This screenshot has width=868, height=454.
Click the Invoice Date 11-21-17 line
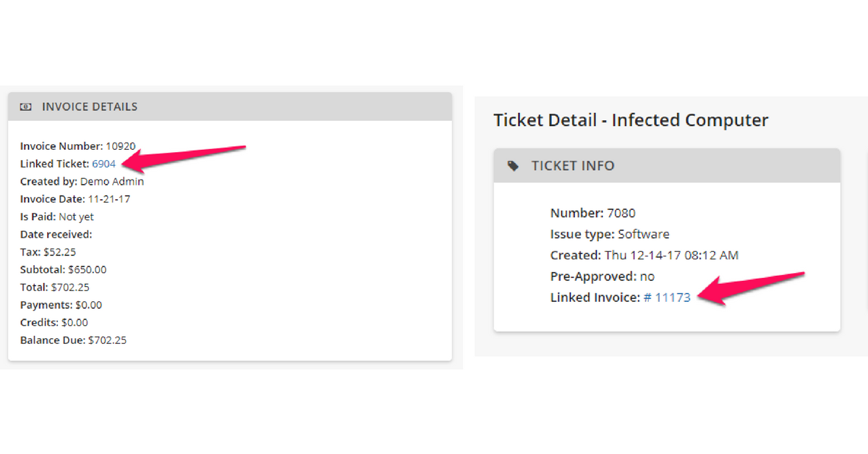pyautogui.click(x=75, y=198)
